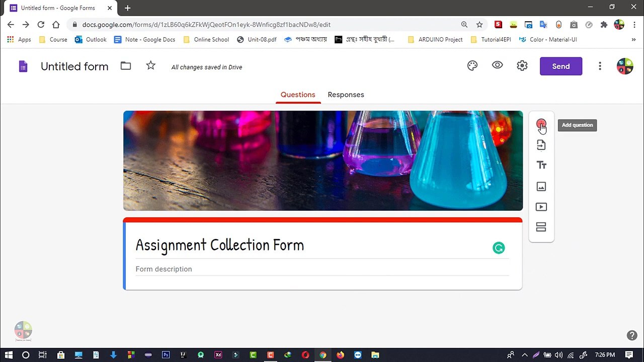
Task: Open Task View on the taskbar
Action: pos(43,354)
